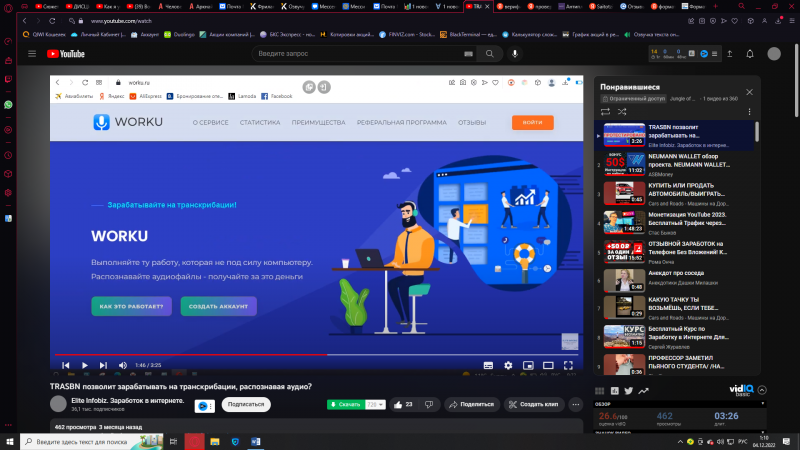Viewport: 800px width, 450px height.
Task: Open player settings gear
Action: (508, 365)
